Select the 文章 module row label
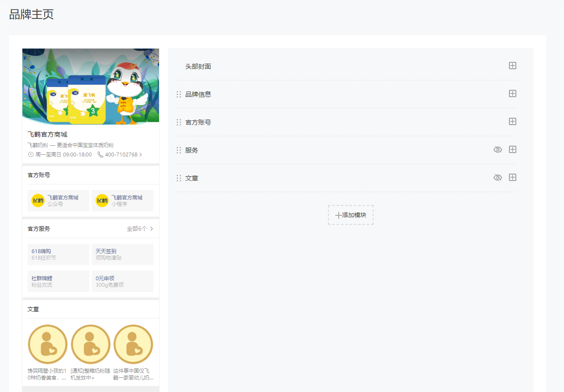This screenshot has height=392, width=564. 192,178
